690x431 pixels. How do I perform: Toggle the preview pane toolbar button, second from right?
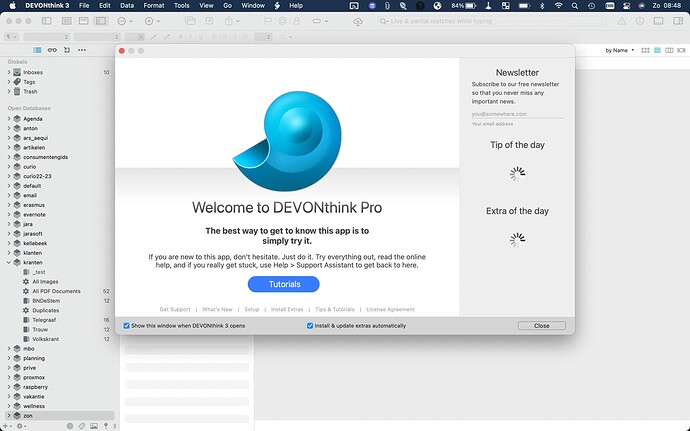point(658,21)
